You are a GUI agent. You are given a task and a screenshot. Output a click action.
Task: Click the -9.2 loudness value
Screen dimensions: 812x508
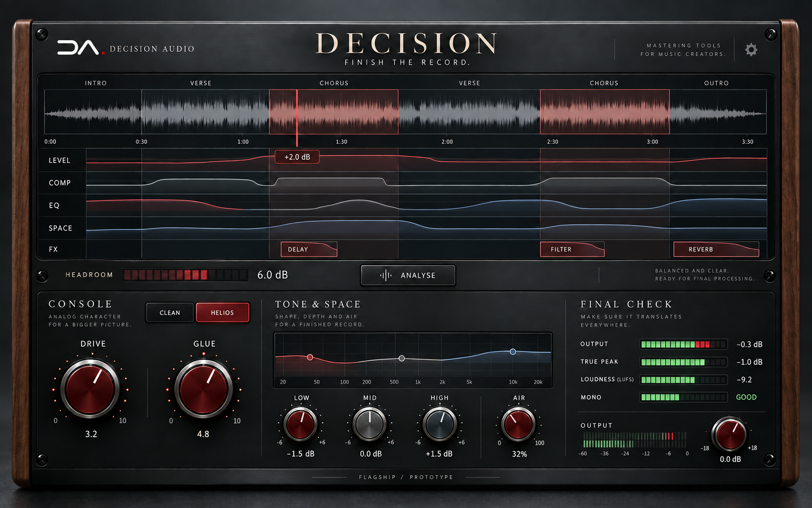point(744,379)
